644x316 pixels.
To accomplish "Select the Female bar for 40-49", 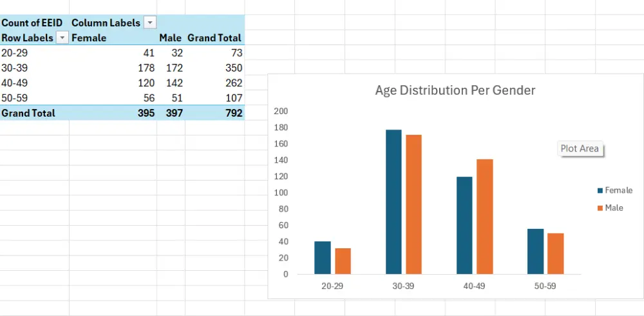I will 464,226.
